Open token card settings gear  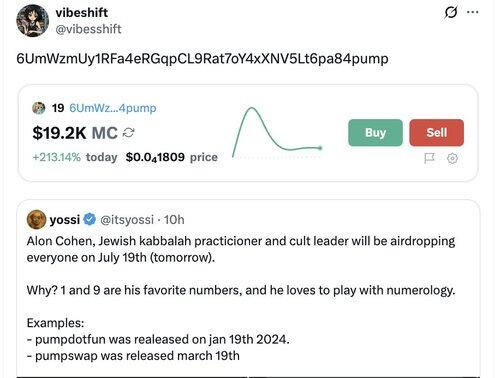452,158
